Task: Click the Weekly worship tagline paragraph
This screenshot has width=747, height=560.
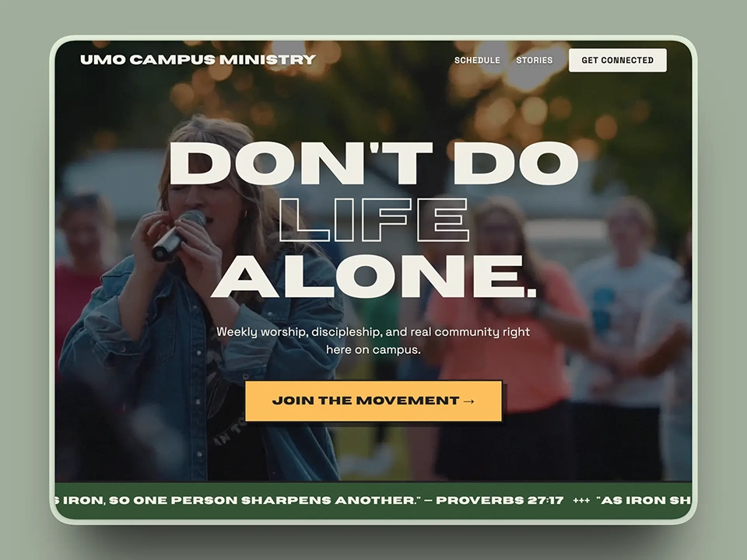Action: (x=373, y=341)
